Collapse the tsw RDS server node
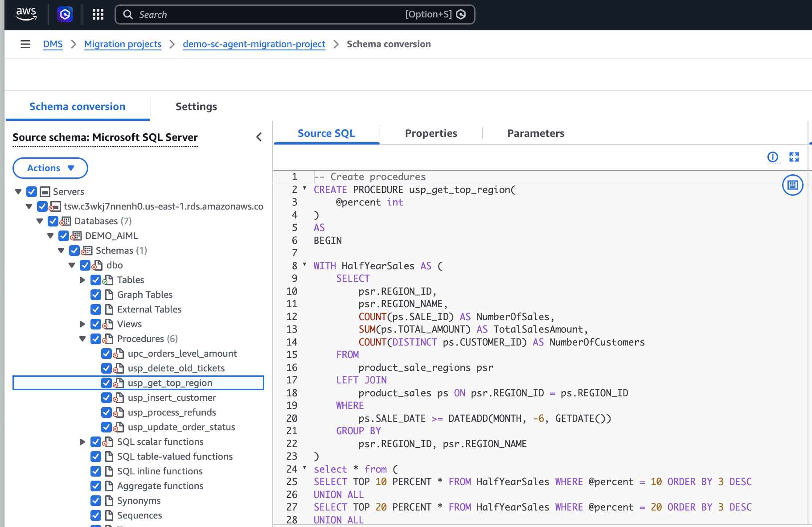This screenshot has height=527, width=812. [x=29, y=206]
